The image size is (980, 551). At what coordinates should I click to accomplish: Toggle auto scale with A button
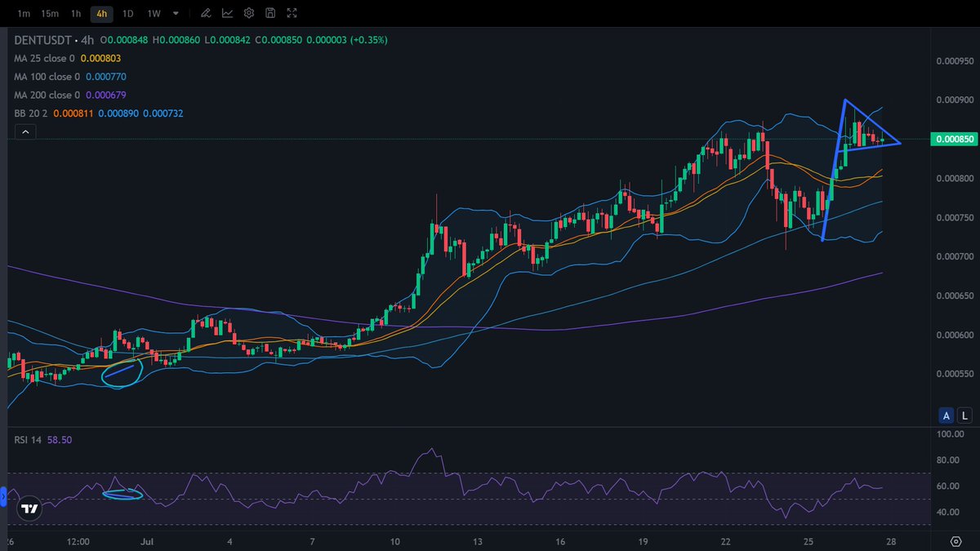coord(947,415)
